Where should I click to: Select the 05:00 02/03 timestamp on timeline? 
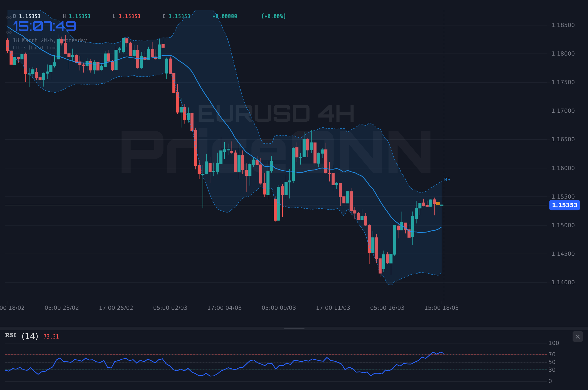point(171,308)
